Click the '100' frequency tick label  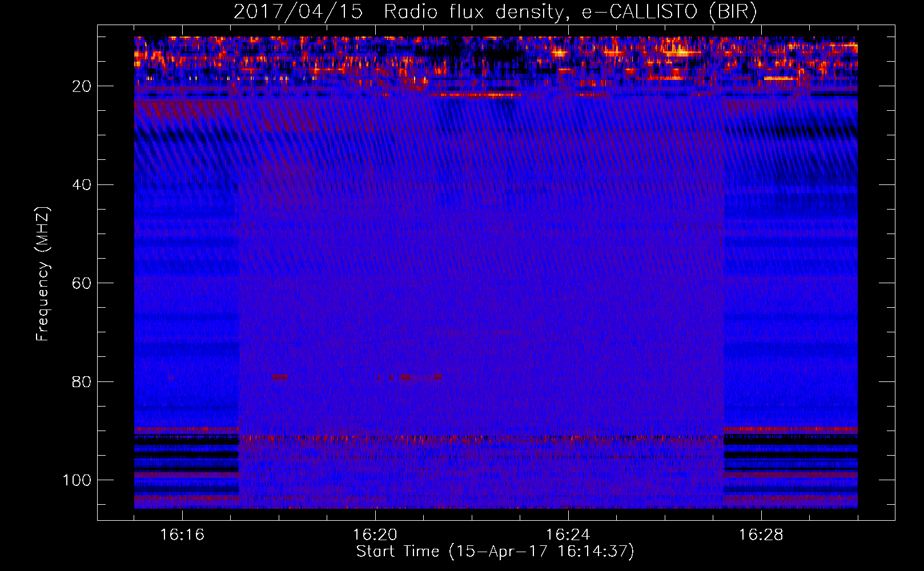pyautogui.click(x=77, y=480)
